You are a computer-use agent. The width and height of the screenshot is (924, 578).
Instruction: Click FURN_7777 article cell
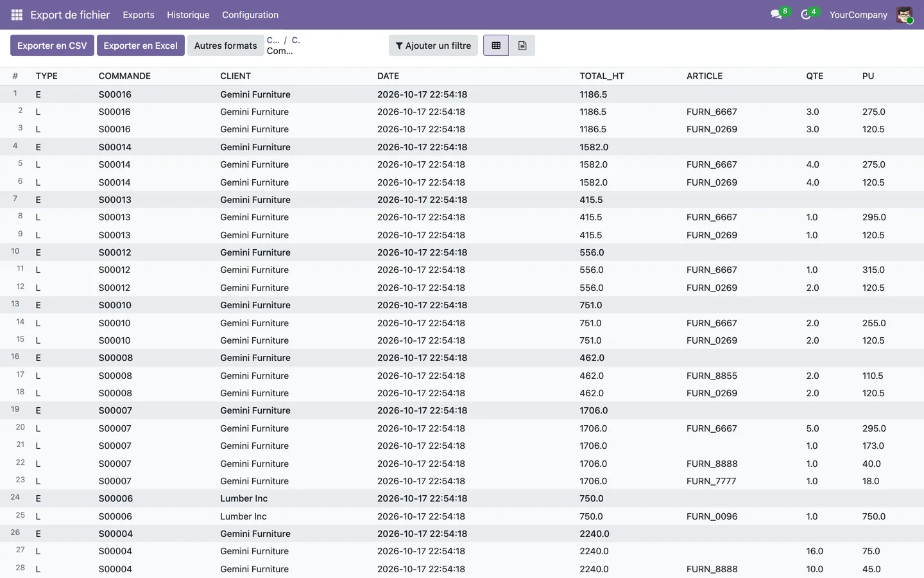tap(712, 481)
